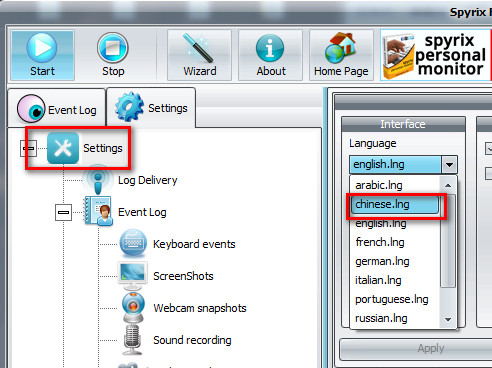Click the gear icon on Settings tab
The image size is (492, 368).
pyautogui.click(x=129, y=107)
